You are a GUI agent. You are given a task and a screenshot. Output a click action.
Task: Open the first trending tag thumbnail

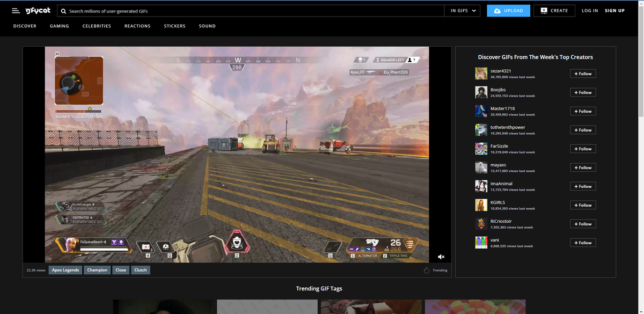pyautogui.click(x=163, y=306)
